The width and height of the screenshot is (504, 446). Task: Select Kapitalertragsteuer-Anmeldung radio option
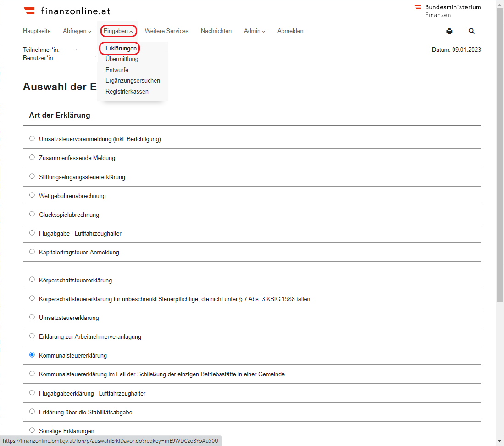click(32, 252)
